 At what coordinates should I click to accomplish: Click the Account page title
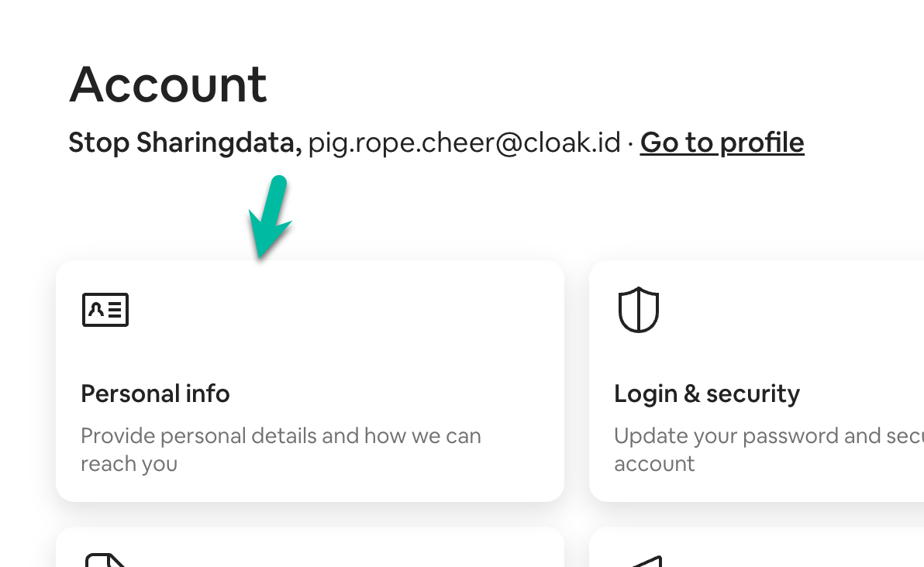click(168, 84)
